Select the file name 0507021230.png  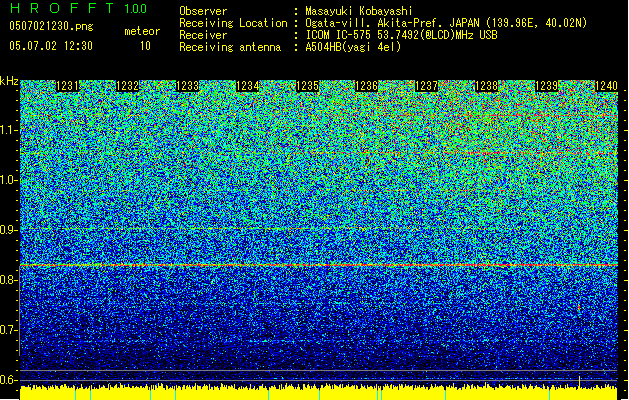51,26
